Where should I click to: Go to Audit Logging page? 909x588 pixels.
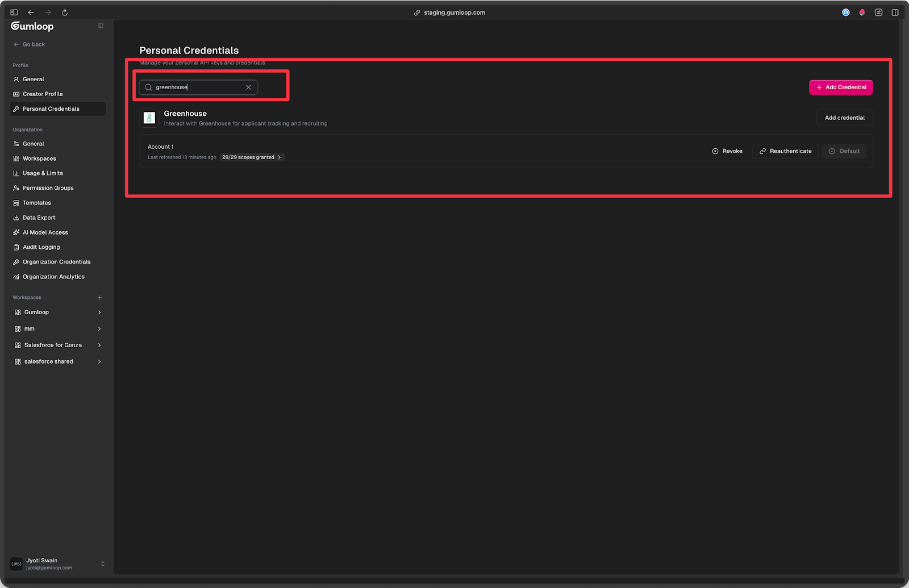41,247
